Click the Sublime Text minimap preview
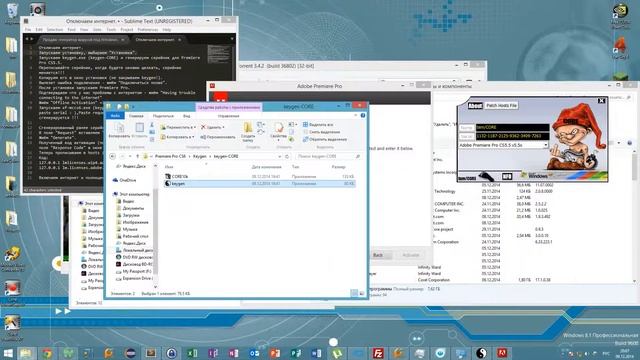The height and width of the screenshot is (360, 640). point(220,54)
